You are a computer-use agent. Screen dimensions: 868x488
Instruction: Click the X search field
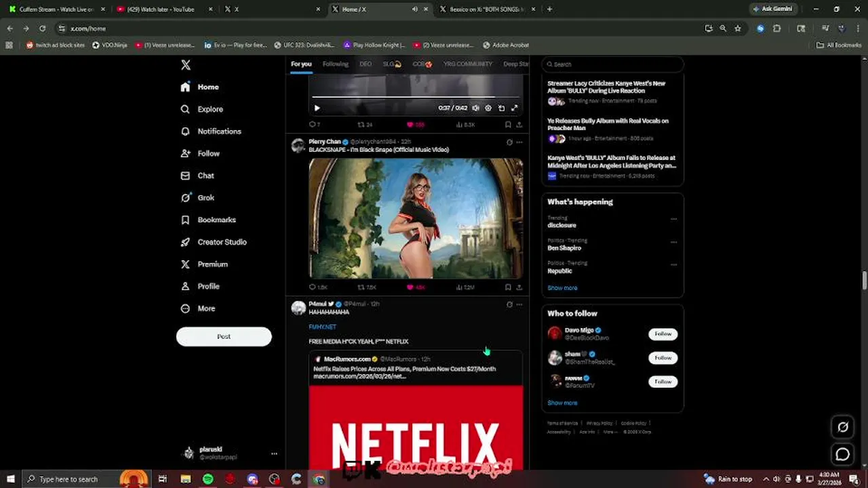(612, 64)
